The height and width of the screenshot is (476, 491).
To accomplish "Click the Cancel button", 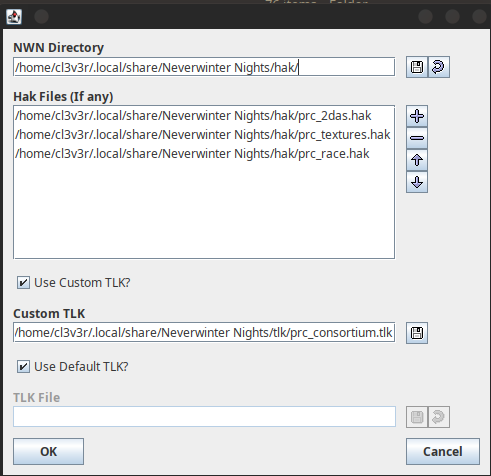I will (x=443, y=451).
